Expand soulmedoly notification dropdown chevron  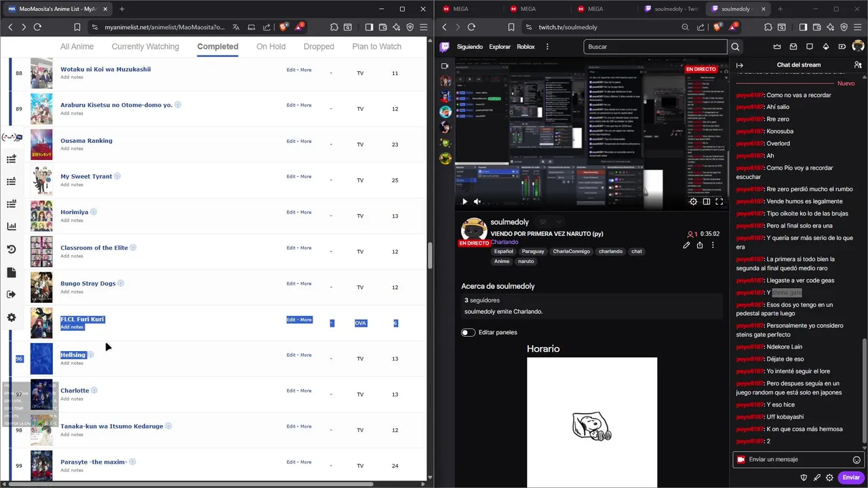click(559, 222)
